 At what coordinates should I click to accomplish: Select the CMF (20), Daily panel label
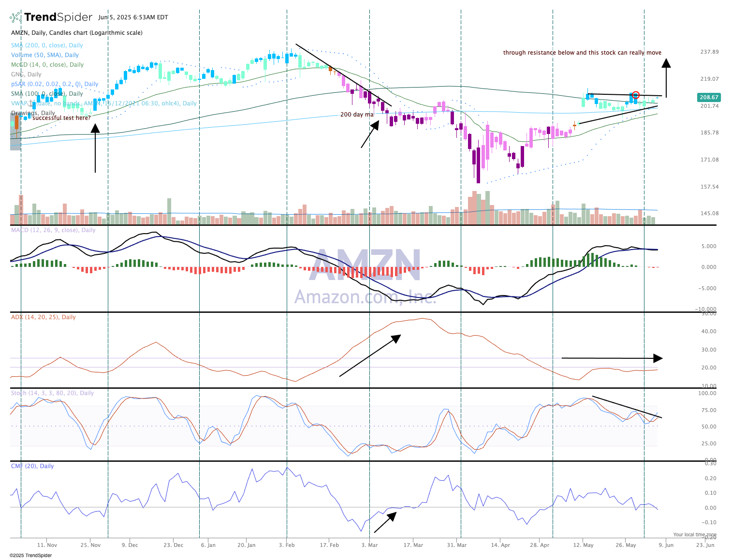[x=32, y=466]
